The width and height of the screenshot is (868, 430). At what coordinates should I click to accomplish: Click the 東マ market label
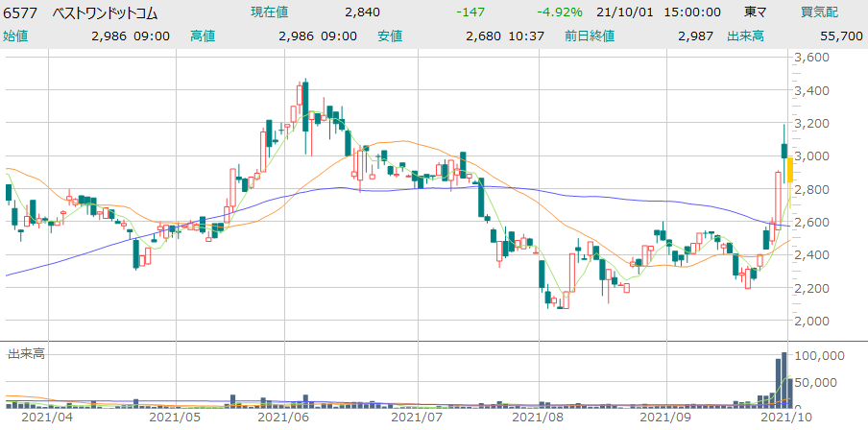pyautogui.click(x=756, y=12)
